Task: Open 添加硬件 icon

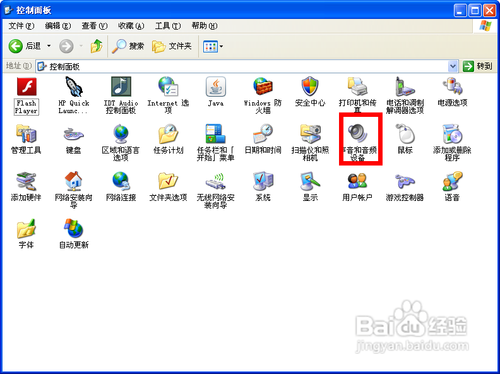Action: pos(26,181)
